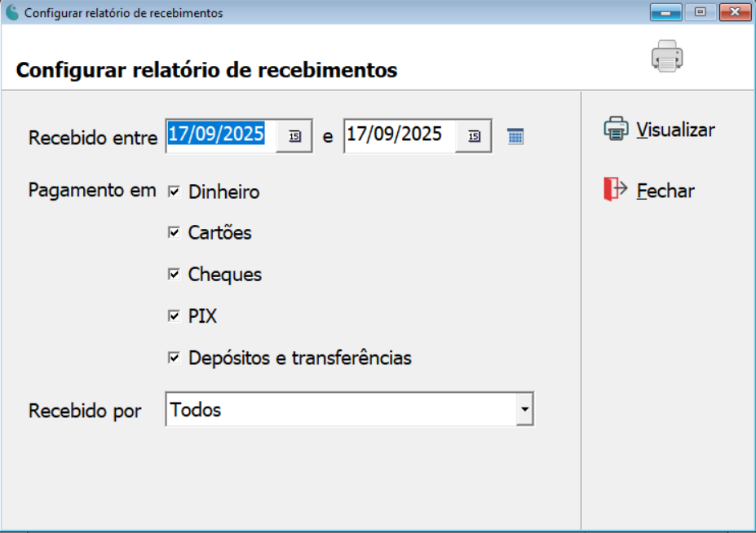
Task: Disable the Cartões checkbox
Action: point(175,232)
